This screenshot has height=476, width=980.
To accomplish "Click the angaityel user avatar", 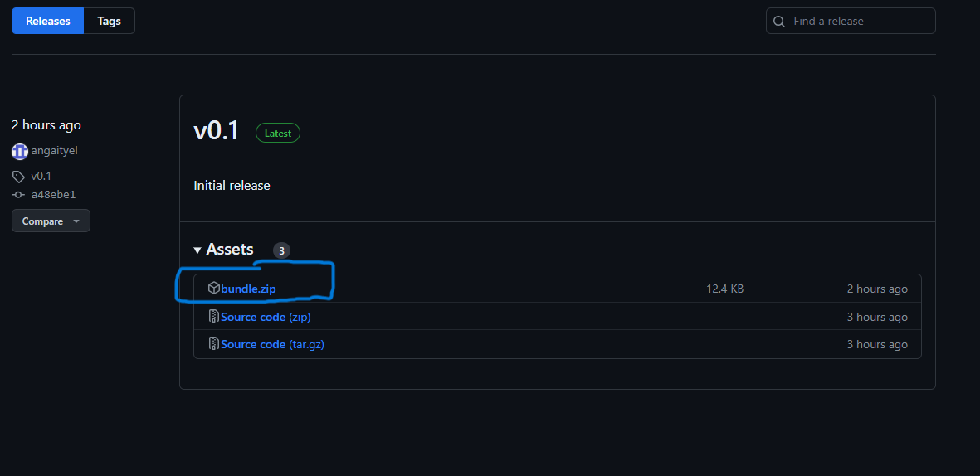I will click(20, 151).
